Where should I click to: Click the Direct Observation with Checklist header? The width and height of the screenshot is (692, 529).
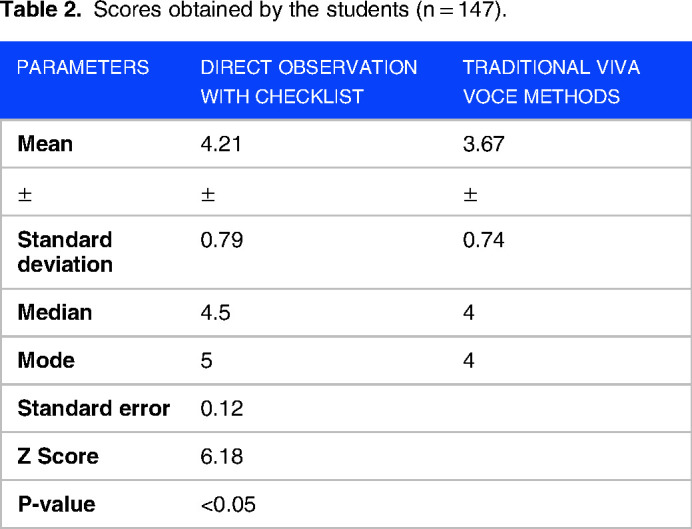[309, 82]
